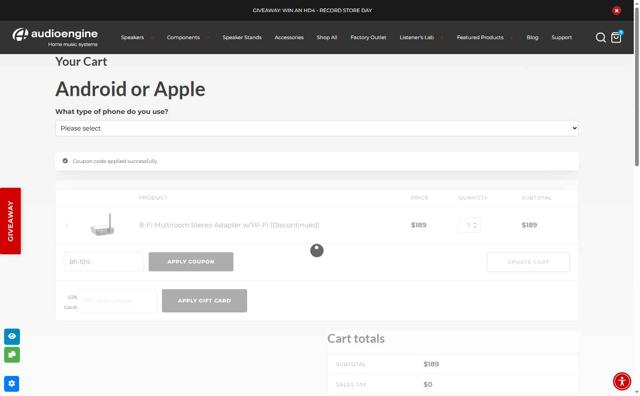Open the shopping cart icon
This screenshot has height=396, width=640.
(616, 37)
